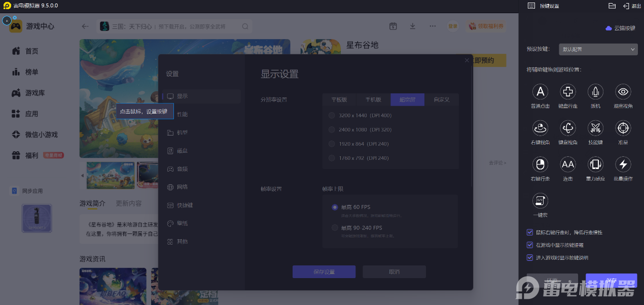Click the 扳机 trigger bullet icon
Screen dimensions: 644x305
(595, 92)
